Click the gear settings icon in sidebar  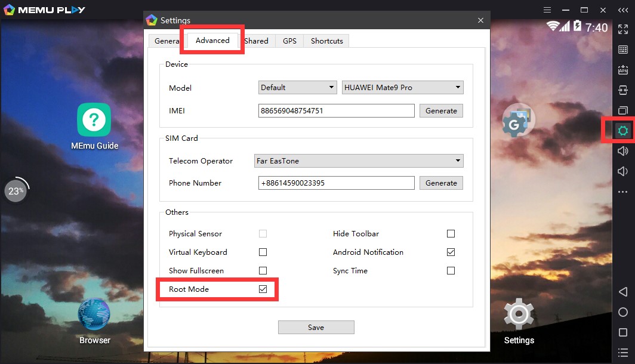point(622,131)
